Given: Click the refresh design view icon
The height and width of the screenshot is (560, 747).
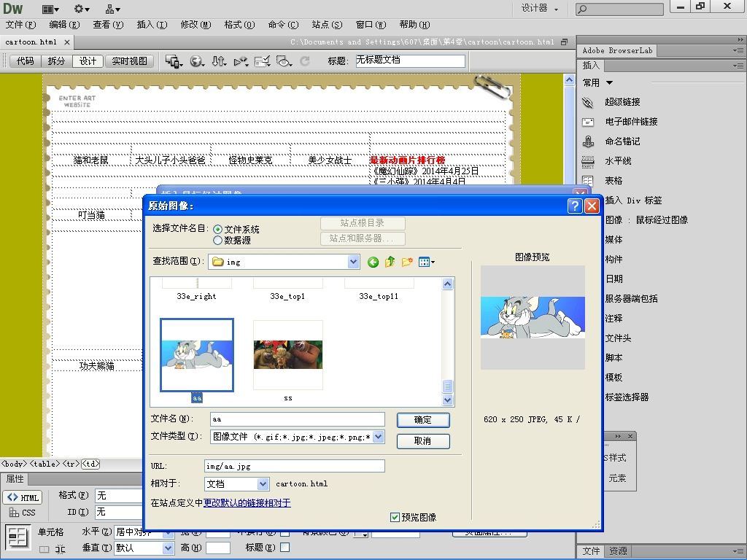Looking at the screenshot, I should 305,61.
